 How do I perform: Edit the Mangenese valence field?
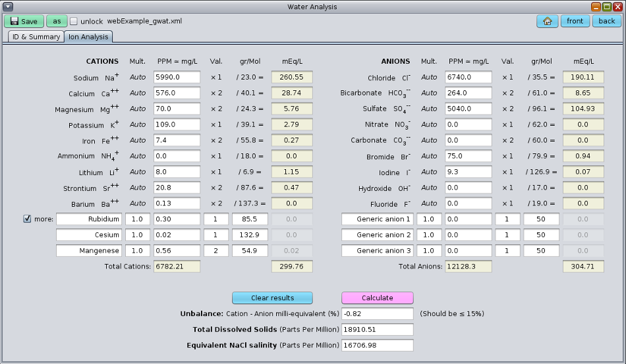coord(216,250)
